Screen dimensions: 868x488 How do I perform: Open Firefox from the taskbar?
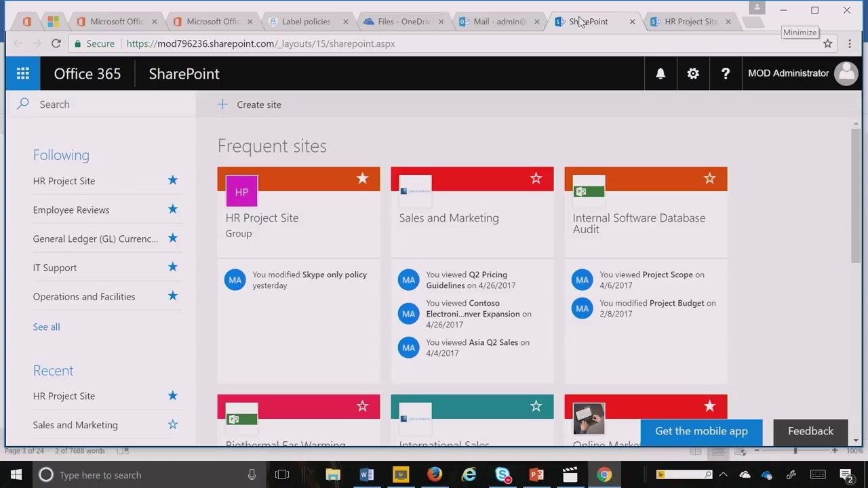(x=435, y=474)
